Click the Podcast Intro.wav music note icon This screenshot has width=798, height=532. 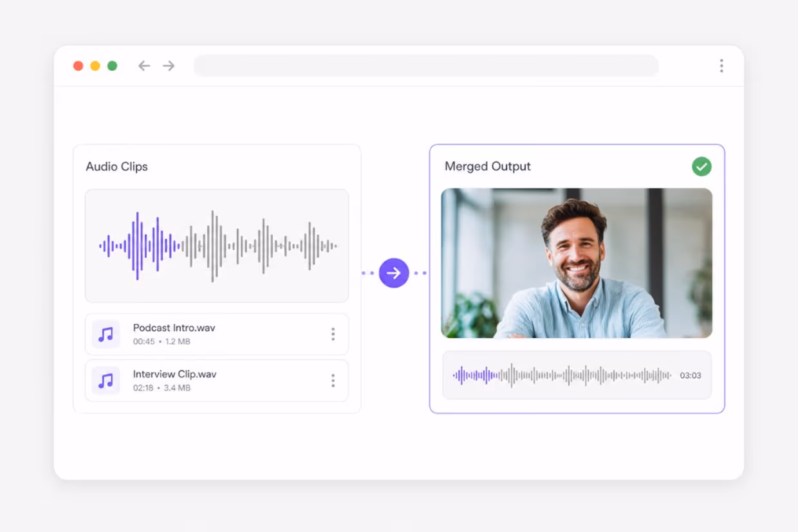(x=106, y=335)
